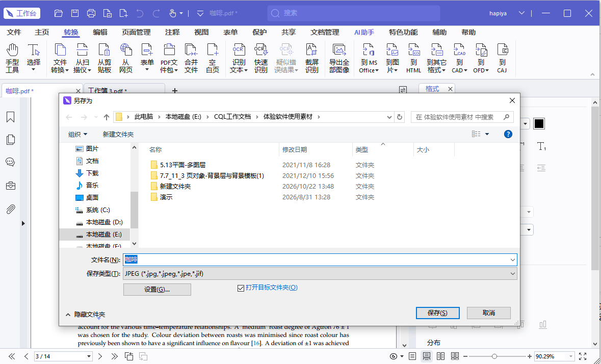Convert PDF to HTML
The image size is (601, 364).
[x=413, y=58]
